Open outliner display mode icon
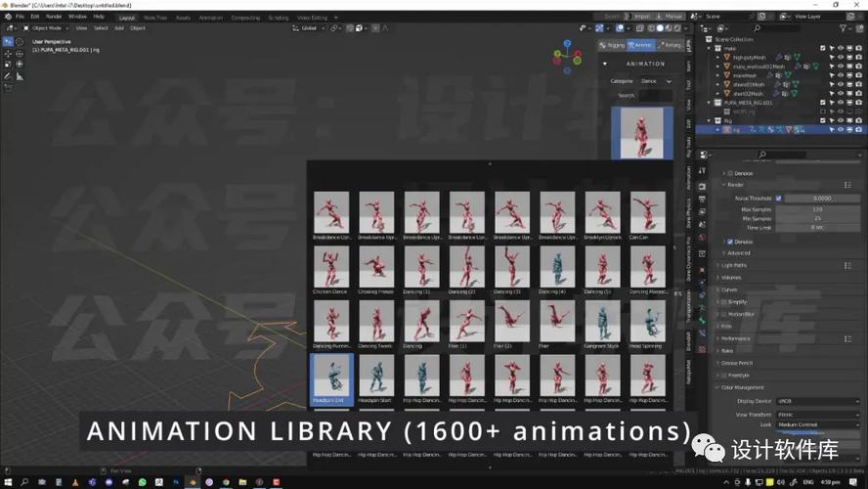 click(x=721, y=28)
